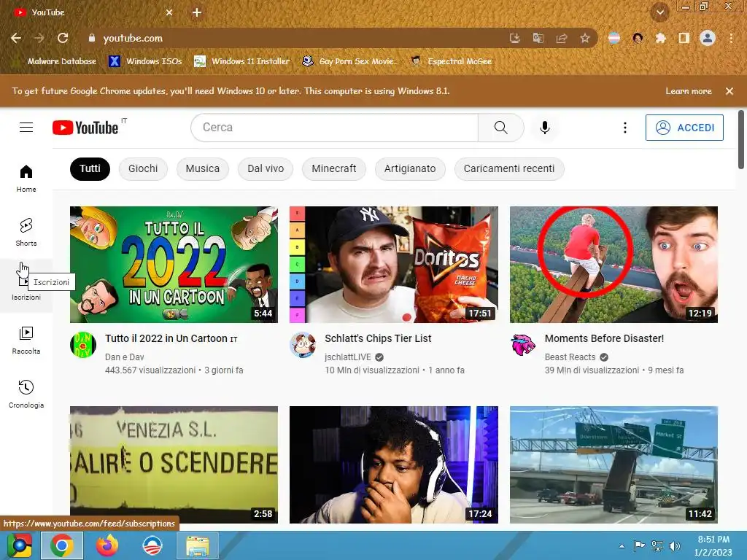The height and width of the screenshot is (560, 747).
Task: Open Iscrizioni subscriptions in sidebar
Action: point(26,286)
